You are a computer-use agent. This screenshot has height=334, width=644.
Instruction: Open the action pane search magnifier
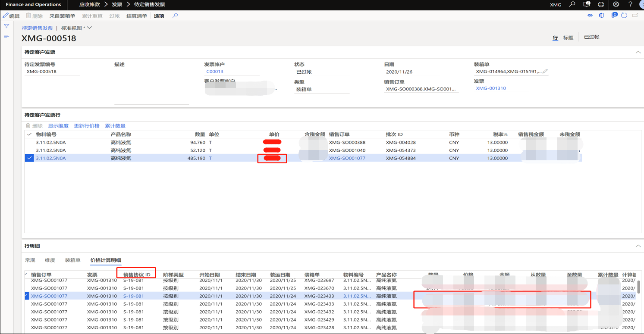(x=175, y=16)
